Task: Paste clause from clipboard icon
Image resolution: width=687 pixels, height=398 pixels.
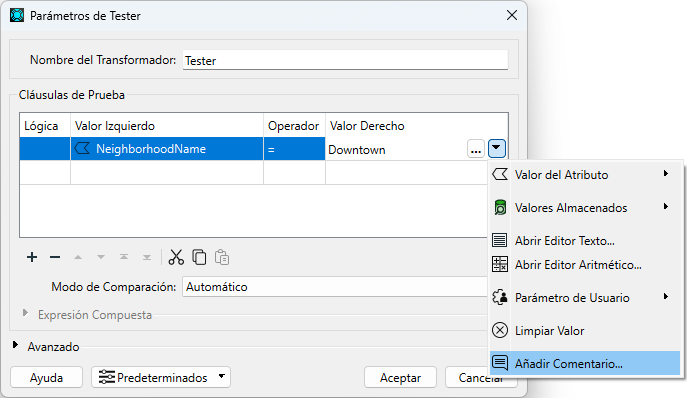Action: point(222,257)
